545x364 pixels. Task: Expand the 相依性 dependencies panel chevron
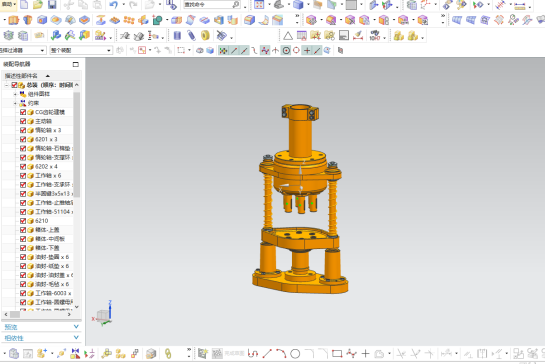coord(76,338)
